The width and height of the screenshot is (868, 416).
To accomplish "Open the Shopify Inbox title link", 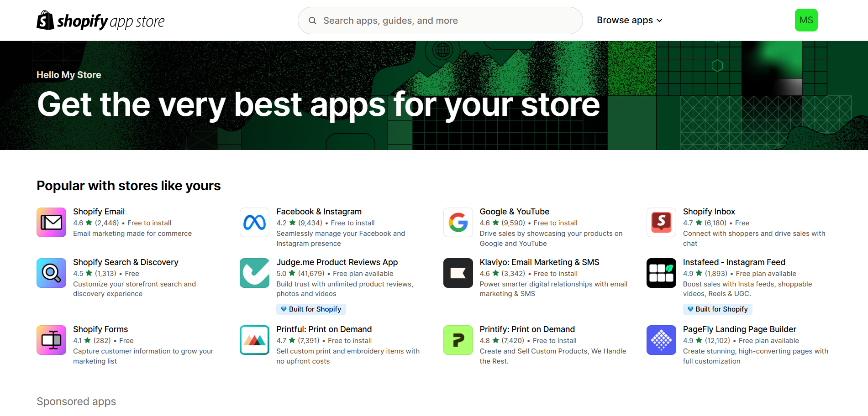I will [x=709, y=212].
